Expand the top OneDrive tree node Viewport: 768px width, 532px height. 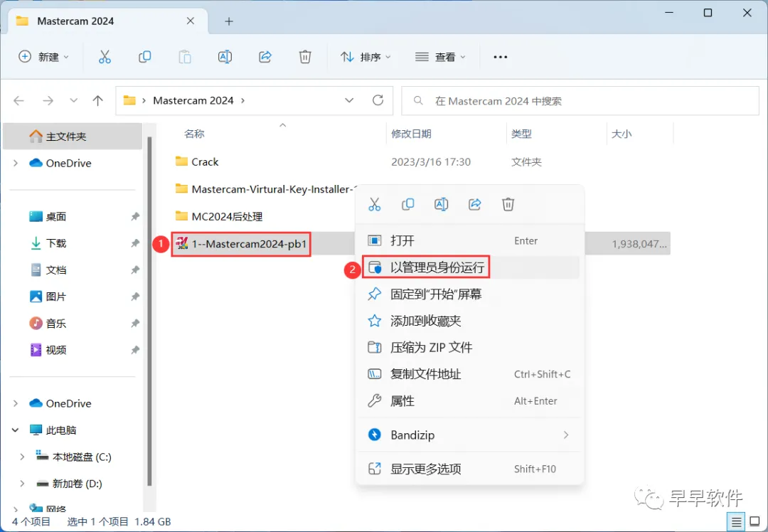16,163
